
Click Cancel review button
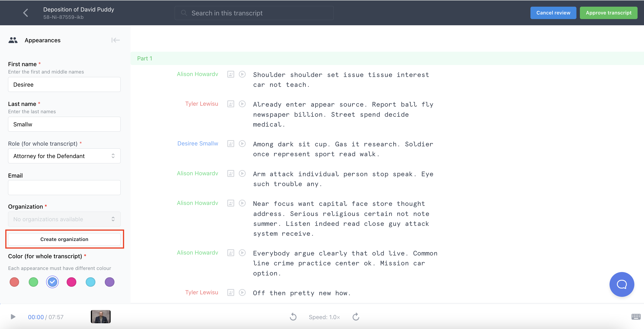[553, 13]
